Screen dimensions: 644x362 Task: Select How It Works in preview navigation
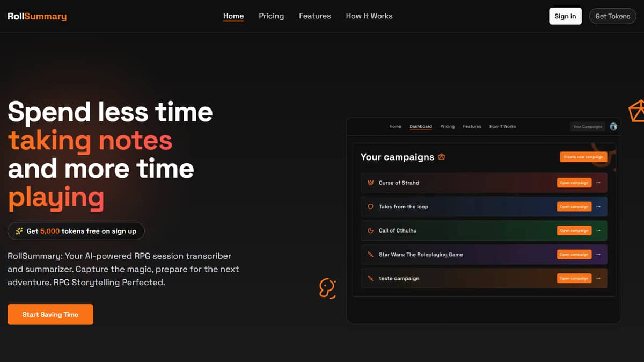[x=502, y=127]
